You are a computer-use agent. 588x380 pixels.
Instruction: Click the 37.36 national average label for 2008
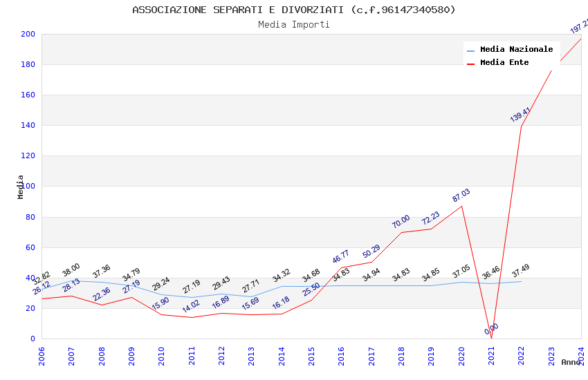pyautogui.click(x=101, y=272)
